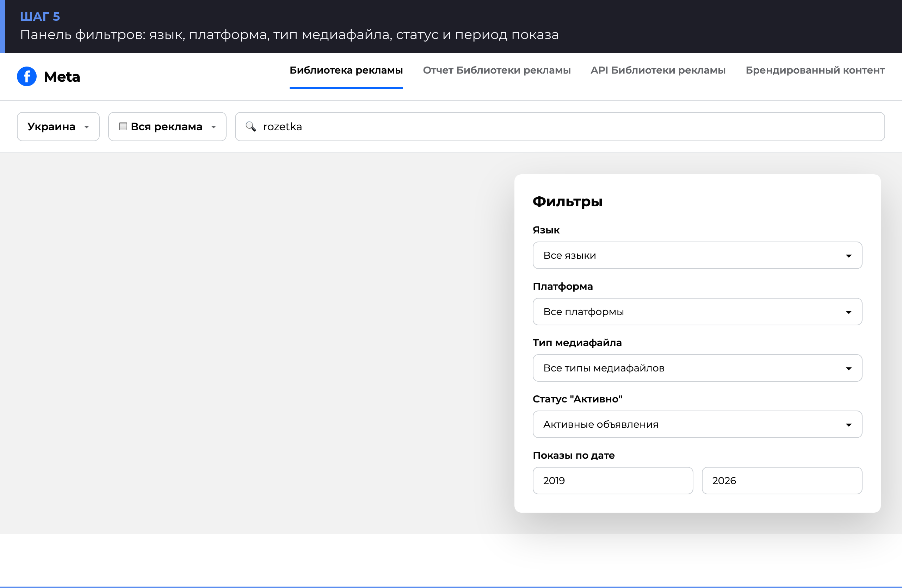Switch to the Библиотека рекламы tab
The image size is (902, 588).
tap(346, 70)
